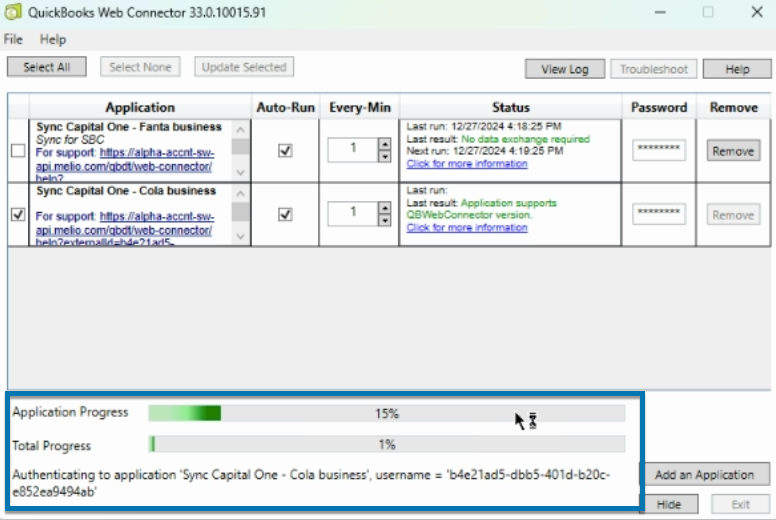Screen dimensions: 776x520
Task: Disable Auto-Run for Fanta business
Action: 285,151
